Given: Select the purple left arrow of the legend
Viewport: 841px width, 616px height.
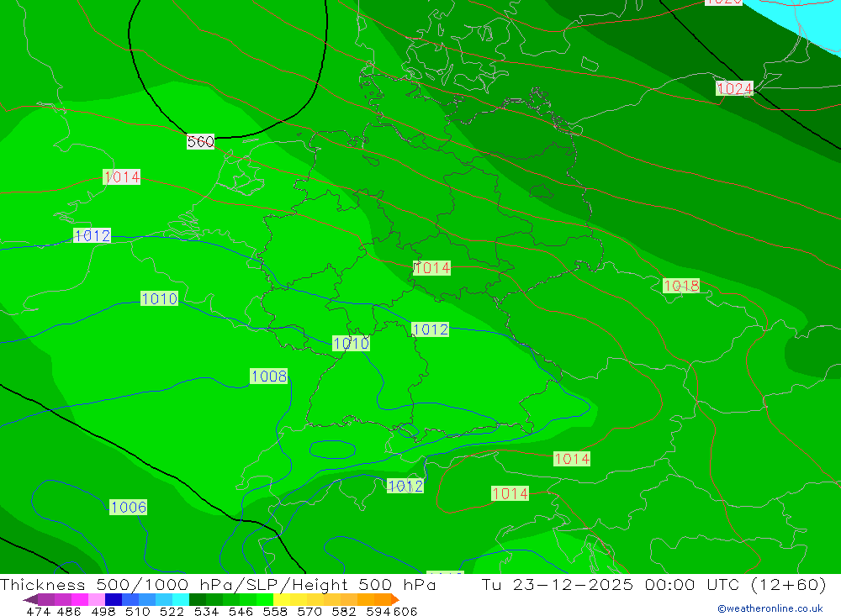Looking at the screenshot, I should 30,599.
